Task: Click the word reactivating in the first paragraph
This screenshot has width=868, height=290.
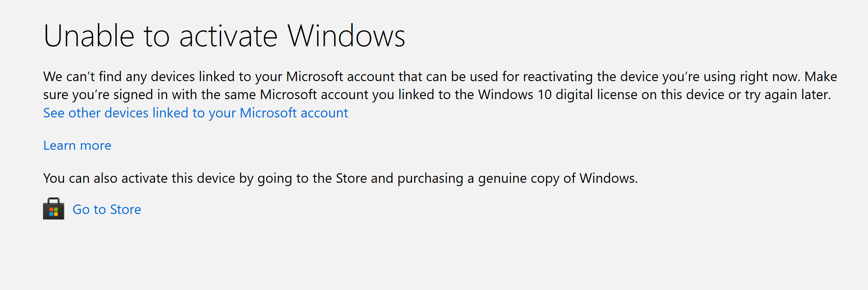Action: 558,77
